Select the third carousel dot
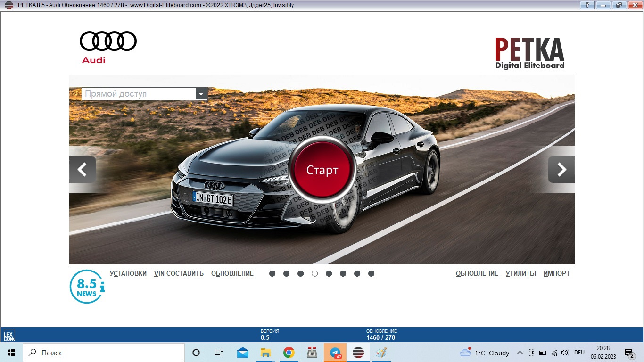This screenshot has height=362, width=644. point(300,273)
